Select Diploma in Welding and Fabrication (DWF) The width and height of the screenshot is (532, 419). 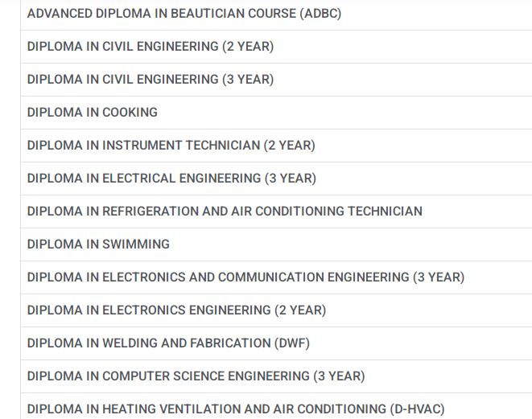168,343
